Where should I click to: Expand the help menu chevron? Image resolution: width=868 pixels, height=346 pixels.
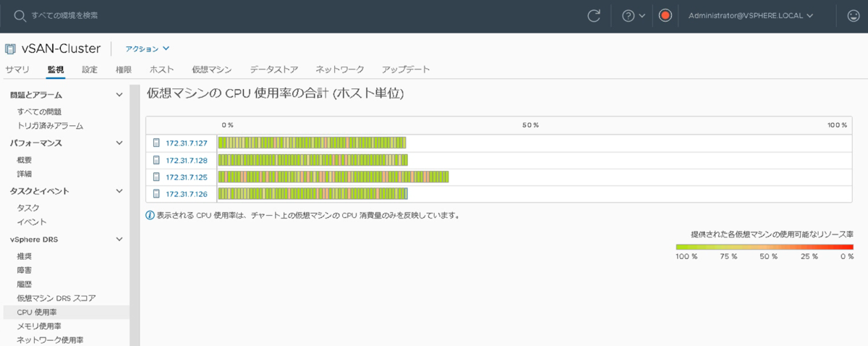(642, 15)
